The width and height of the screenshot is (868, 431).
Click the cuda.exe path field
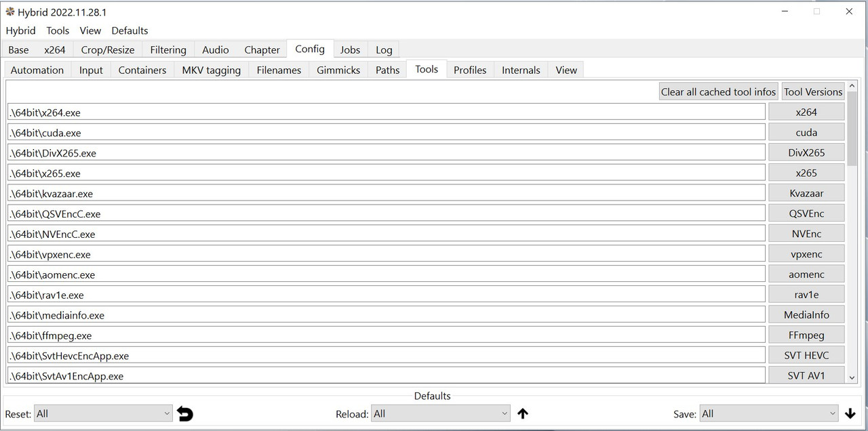(387, 132)
